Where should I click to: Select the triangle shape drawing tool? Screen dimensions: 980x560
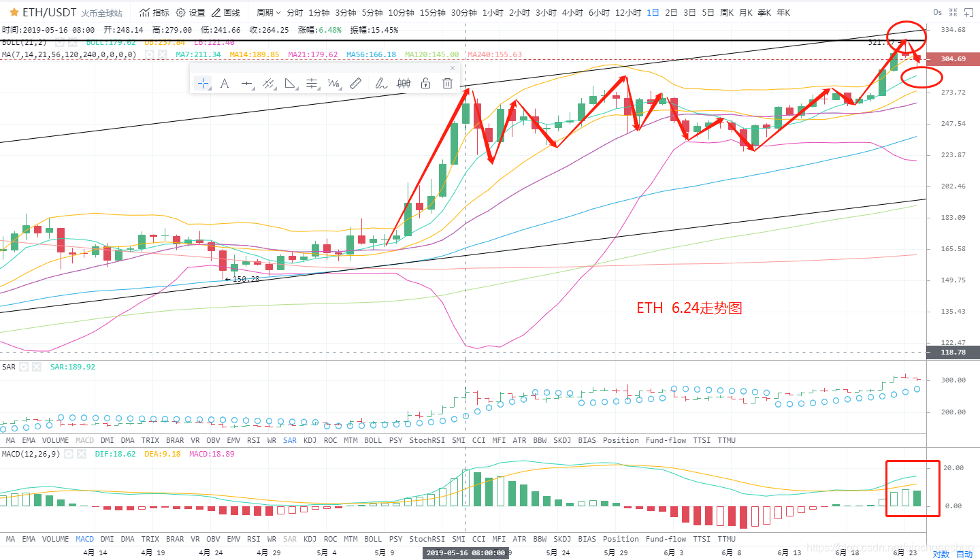(x=291, y=84)
